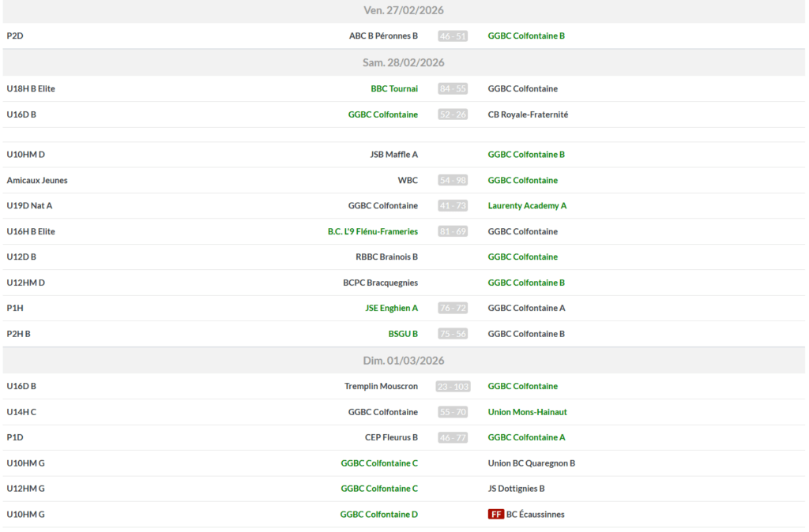This screenshot has width=809, height=532.
Task: Select the ABC B Péronnes B team
Action: point(383,36)
